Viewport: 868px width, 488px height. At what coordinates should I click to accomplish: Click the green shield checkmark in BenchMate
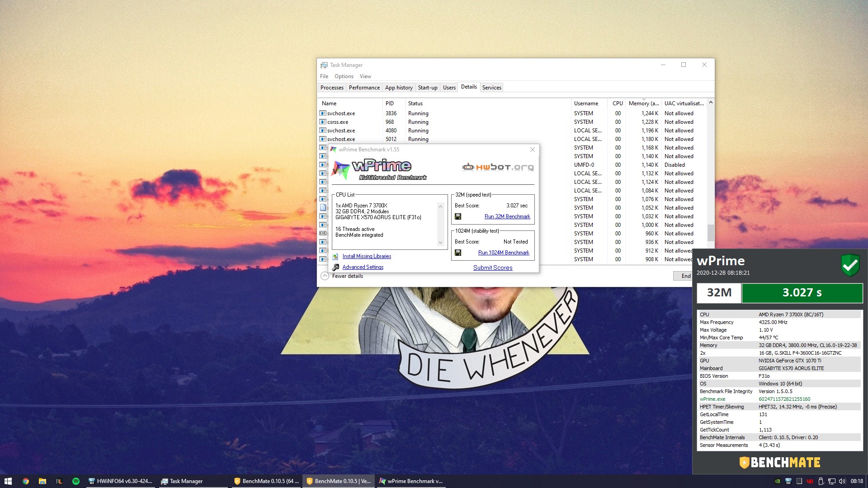(x=850, y=265)
